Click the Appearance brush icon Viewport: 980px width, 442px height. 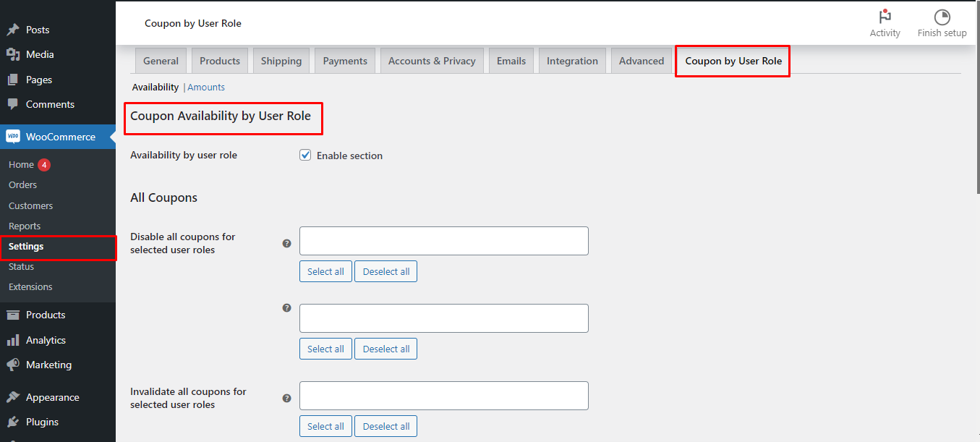(13, 397)
